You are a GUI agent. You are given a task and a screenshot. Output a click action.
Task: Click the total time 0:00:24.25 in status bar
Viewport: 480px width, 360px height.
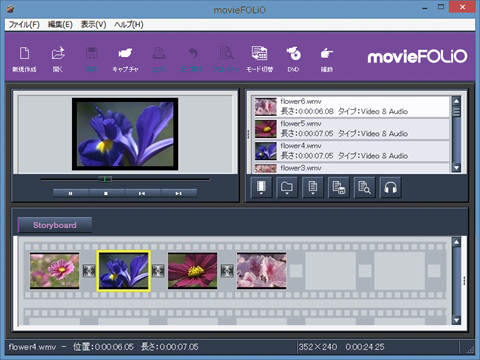coord(365,347)
